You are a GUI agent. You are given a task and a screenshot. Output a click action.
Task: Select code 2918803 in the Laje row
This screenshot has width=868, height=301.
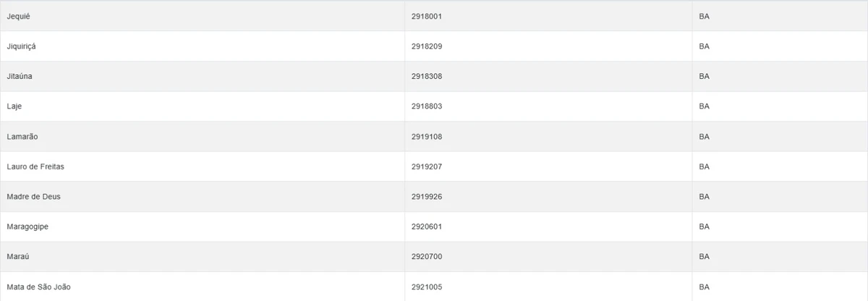(426, 106)
